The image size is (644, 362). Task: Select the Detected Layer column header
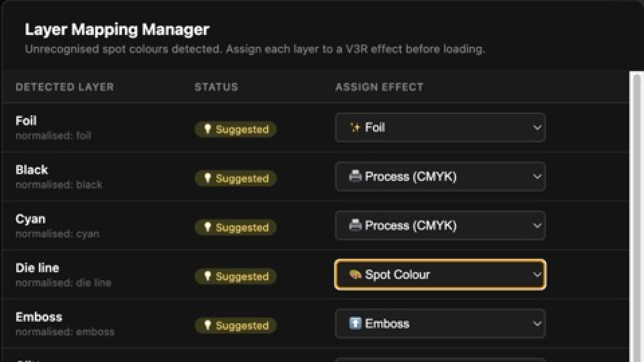(x=64, y=87)
